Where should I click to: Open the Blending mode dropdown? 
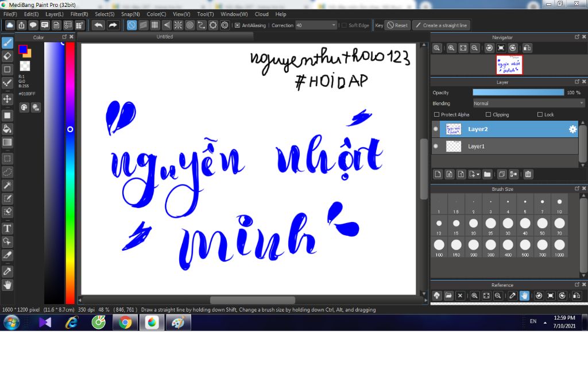(x=528, y=103)
